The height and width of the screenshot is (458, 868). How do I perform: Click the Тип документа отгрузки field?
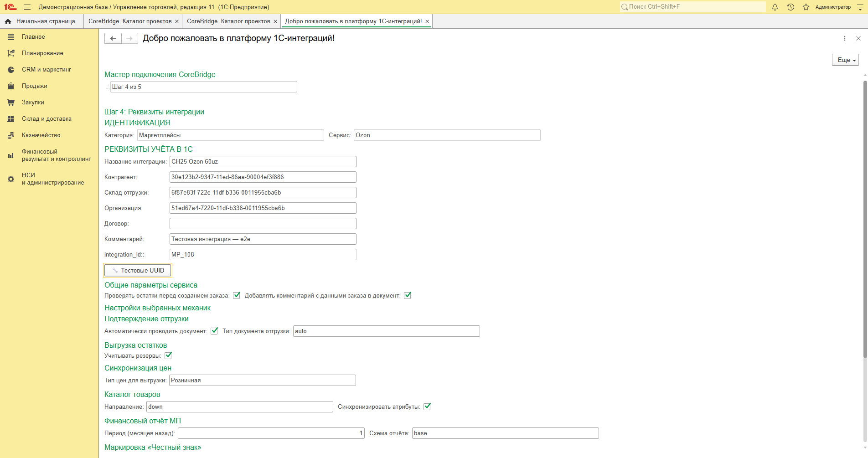[x=387, y=331]
